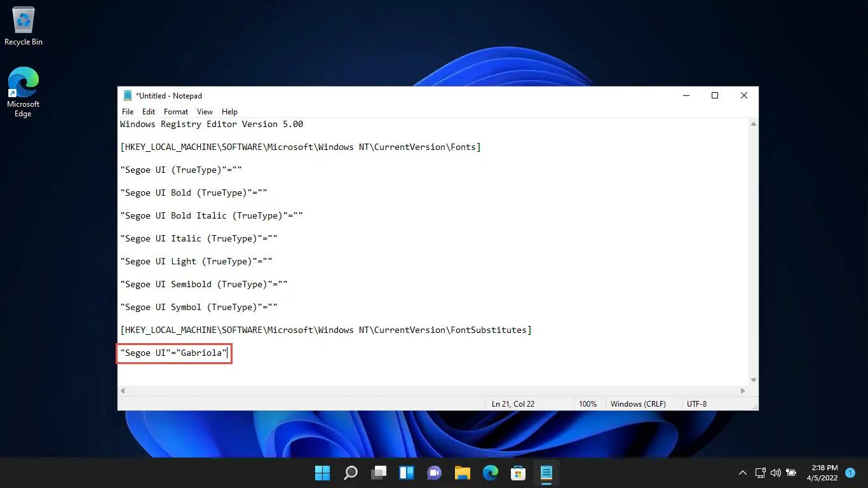The height and width of the screenshot is (488, 868).
Task: Maximize the Notepad window
Action: [715, 96]
